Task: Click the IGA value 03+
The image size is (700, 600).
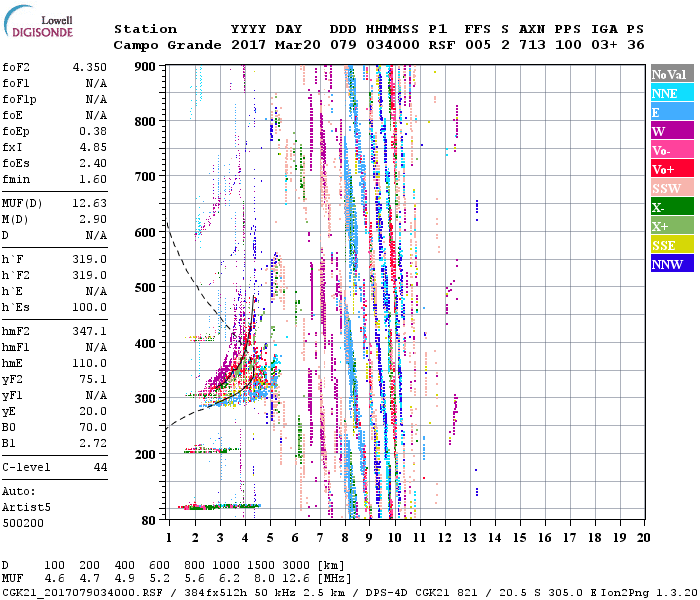Action: click(x=604, y=45)
